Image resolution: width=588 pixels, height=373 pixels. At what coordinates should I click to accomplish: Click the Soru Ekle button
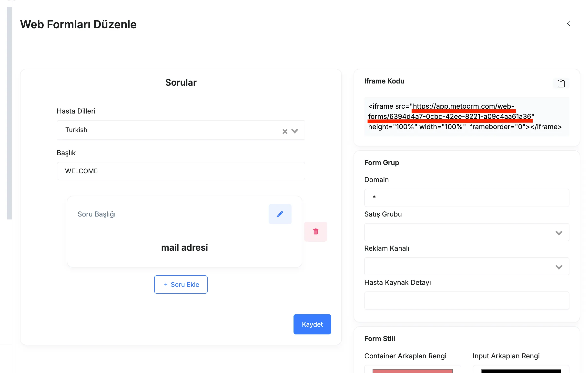tap(181, 284)
